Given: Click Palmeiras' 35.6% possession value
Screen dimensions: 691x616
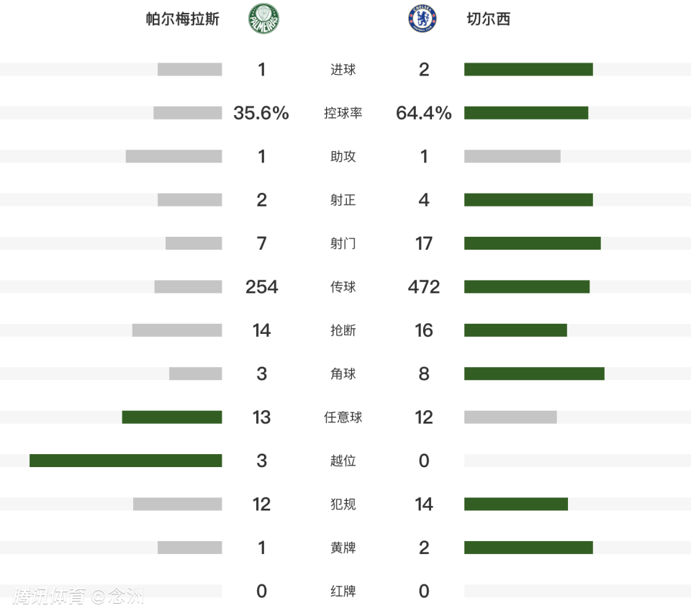Looking at the screenshot, I should tap(261, 113).
